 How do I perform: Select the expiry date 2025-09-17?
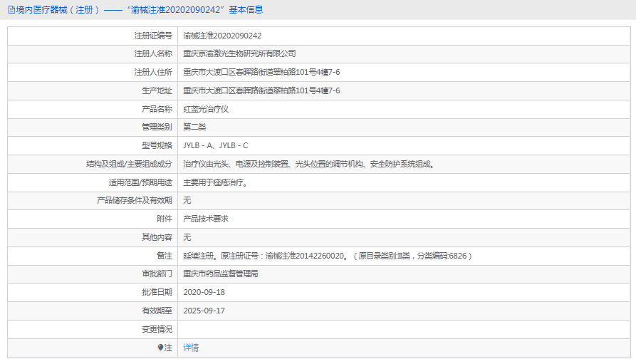[204, 311]
